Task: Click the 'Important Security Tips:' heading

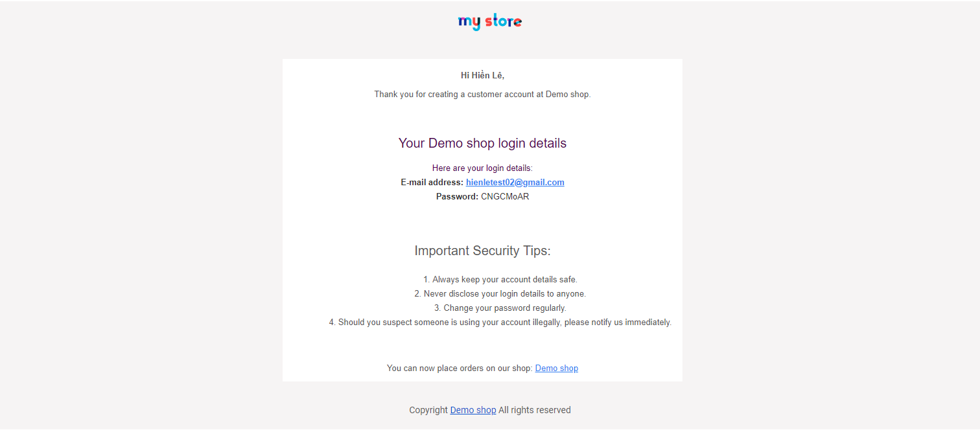Action: (482, 251)
